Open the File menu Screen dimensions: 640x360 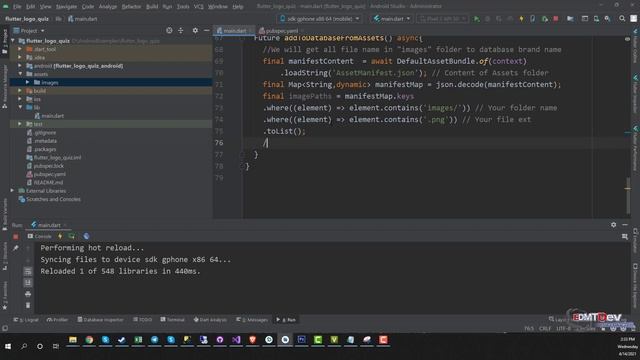point(17,7)
